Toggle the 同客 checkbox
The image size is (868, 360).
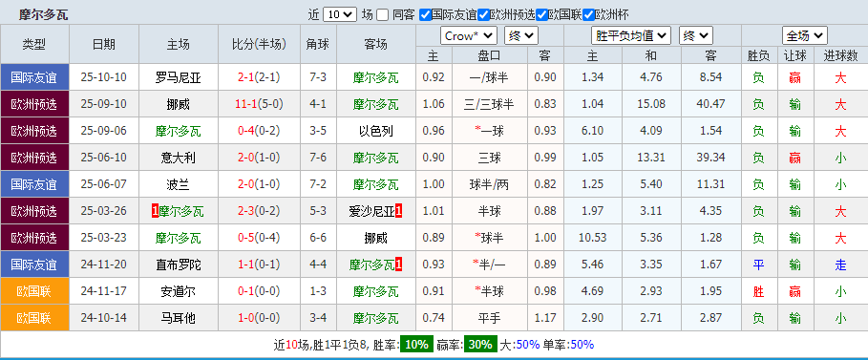(382, 15)
